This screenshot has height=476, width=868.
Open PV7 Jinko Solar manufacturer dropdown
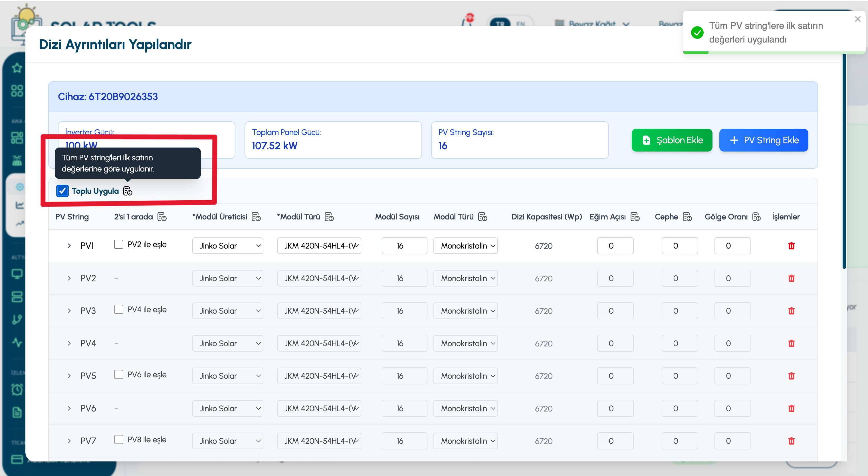pos(228,441)
